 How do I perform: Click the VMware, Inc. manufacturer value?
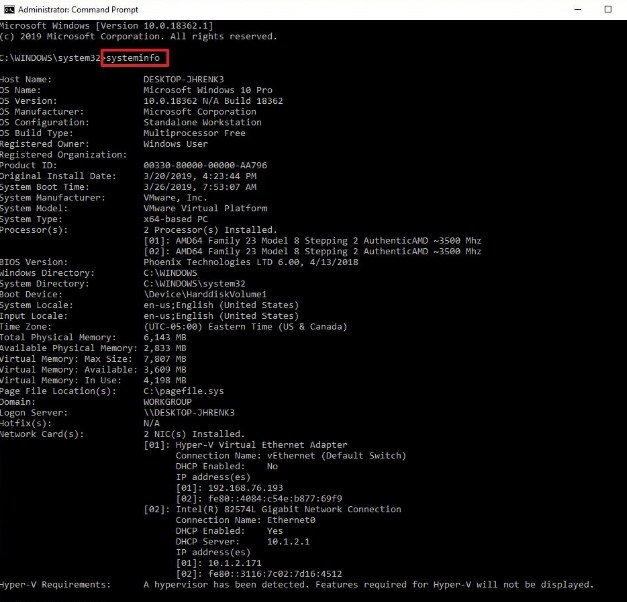[176, 198]
